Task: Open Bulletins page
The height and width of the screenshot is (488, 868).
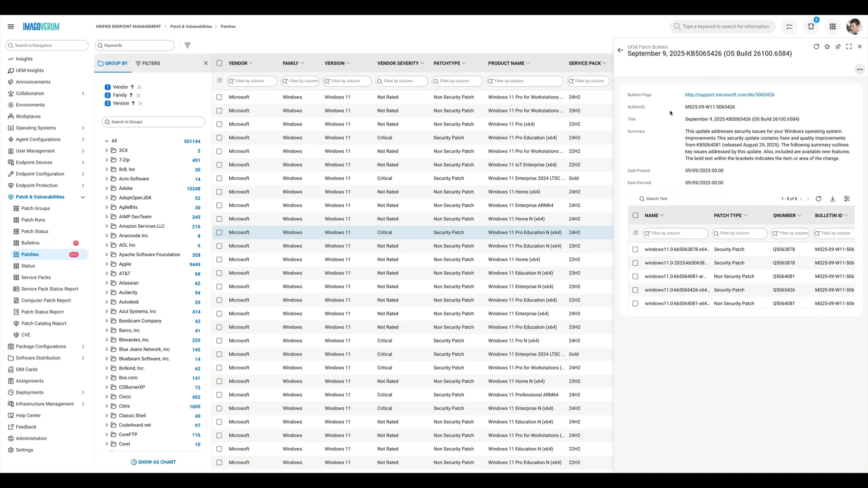Action: tap(30, 243)
